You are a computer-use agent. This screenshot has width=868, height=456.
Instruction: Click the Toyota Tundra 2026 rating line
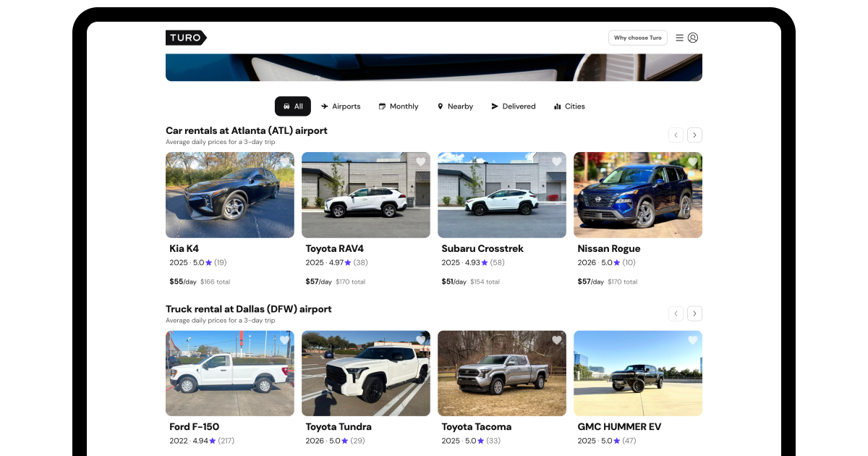335,441
